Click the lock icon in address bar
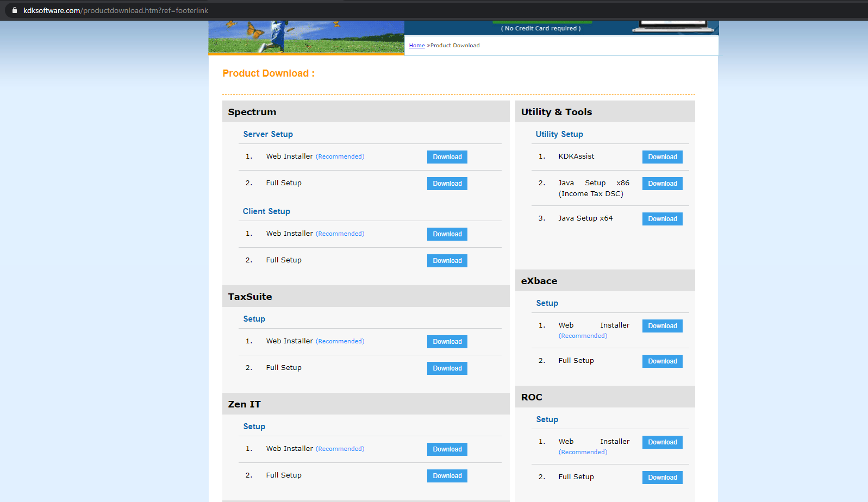868x502 pixels. coord(15,10)
